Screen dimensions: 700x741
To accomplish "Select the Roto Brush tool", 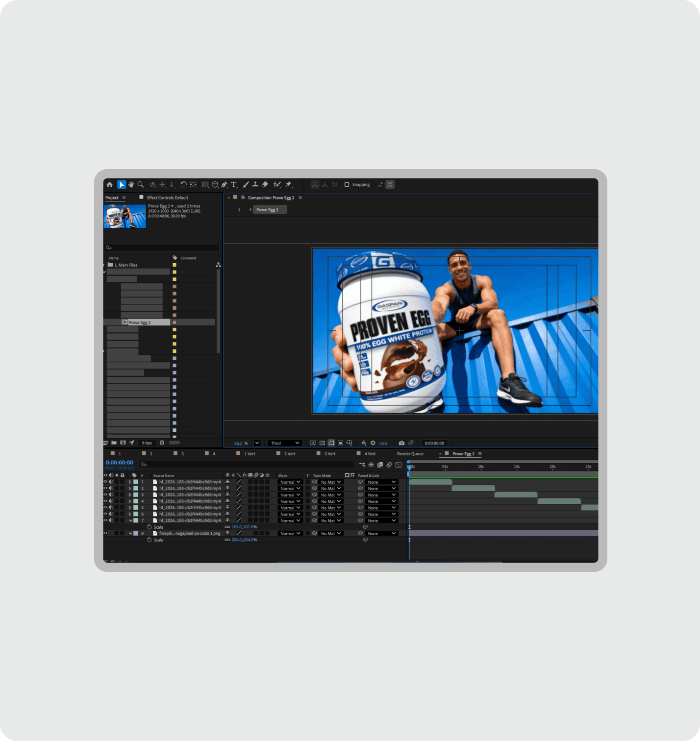I will (277, 185).
